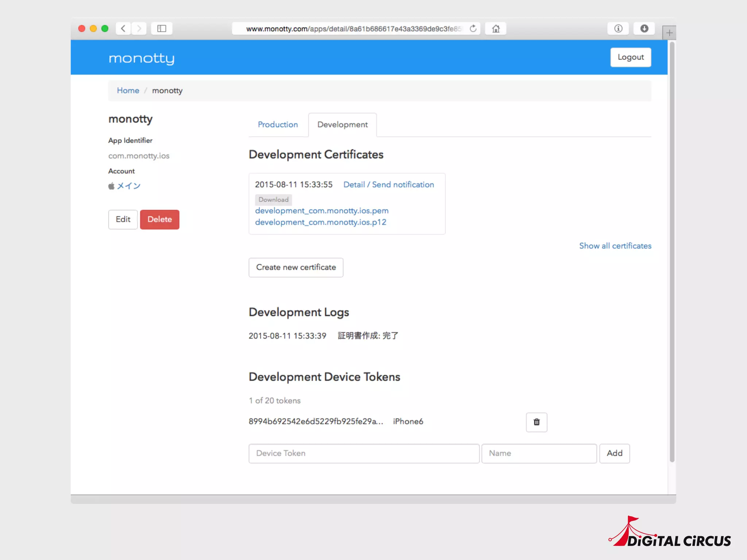Image resolution: width=747 pixels, height=560 pixels.
Task: Click the red Delete button
Action: [x=159, y=219]
